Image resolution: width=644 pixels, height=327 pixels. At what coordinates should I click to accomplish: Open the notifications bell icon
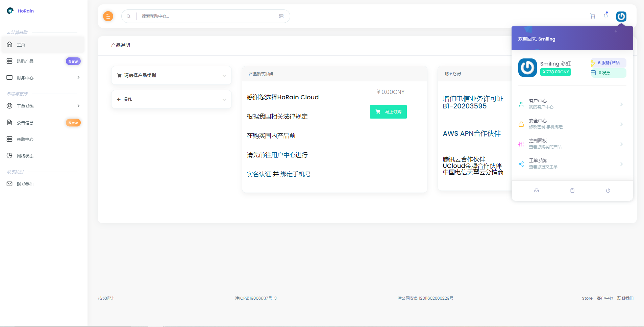point(605,16)
